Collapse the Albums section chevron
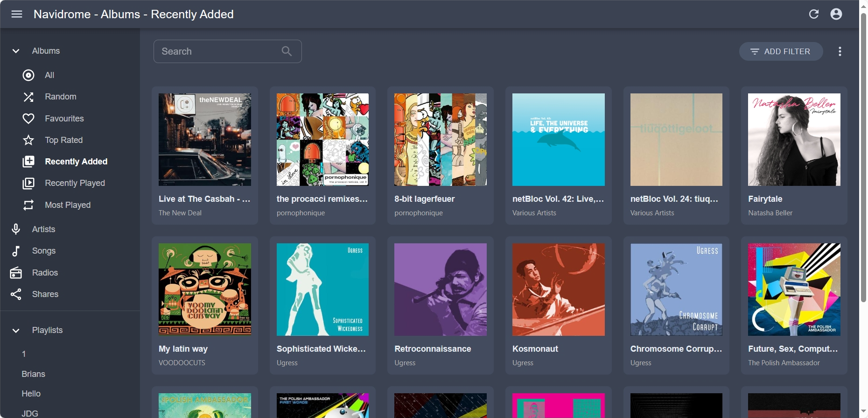 (x=16, y=51)
